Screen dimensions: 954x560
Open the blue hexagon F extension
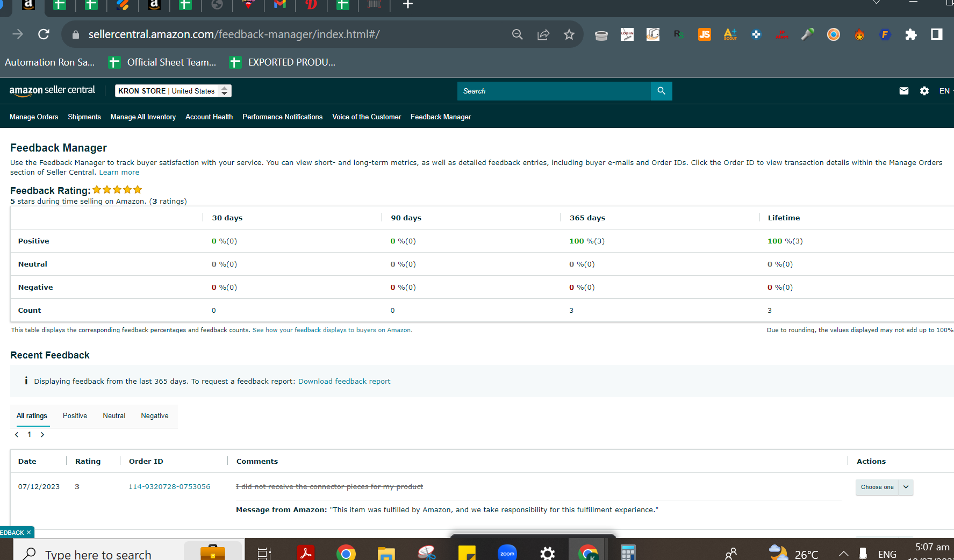(885, 34)
